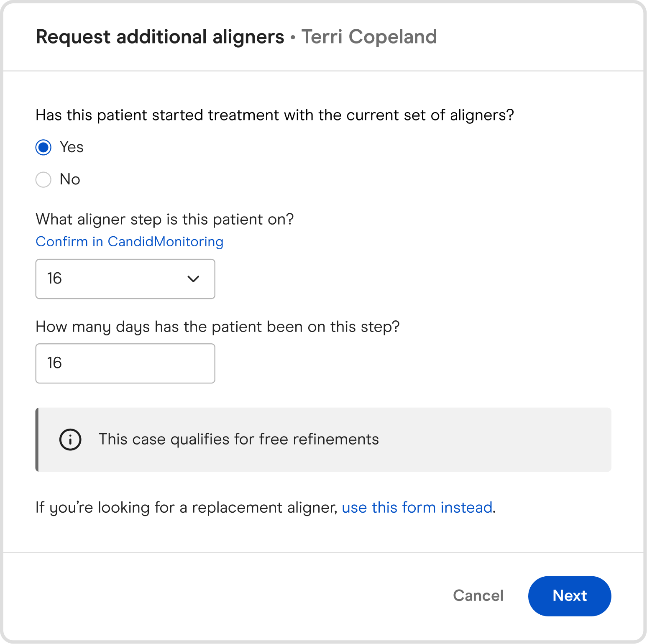Screen dimensions: 647x644
Task: Click the "How many days" question label
Action: pyautogui.click(x=217, y=327)
